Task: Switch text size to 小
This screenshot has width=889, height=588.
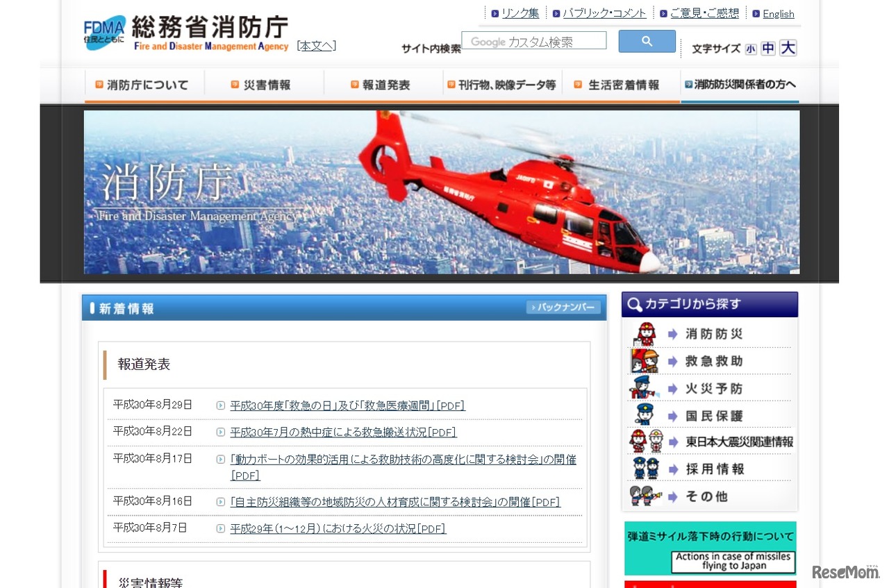Action: coord(751,49)
